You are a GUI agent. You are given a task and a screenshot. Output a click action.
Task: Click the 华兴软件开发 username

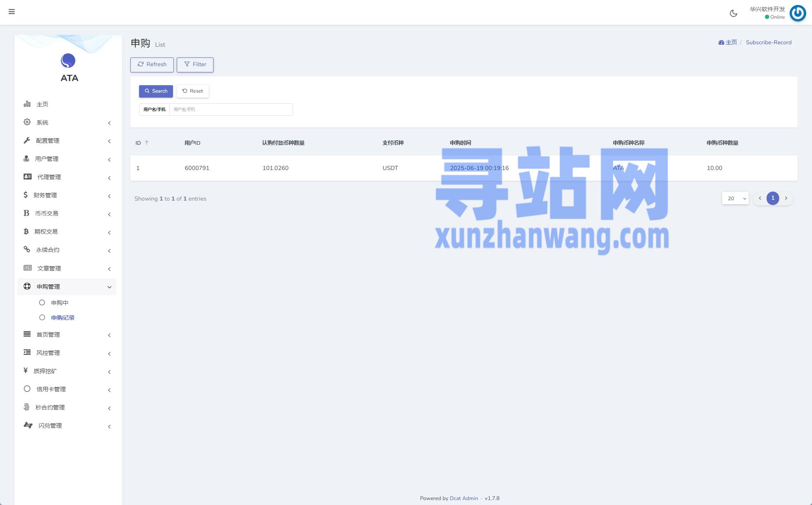pos(767,9)
